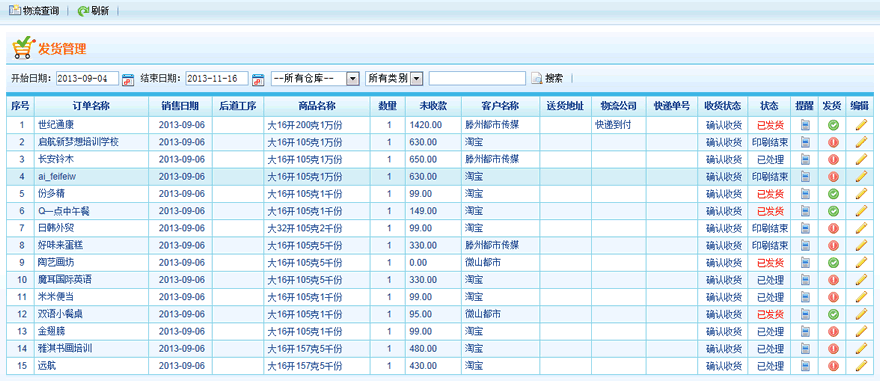Click the 未收款 column header
The height and width of the screenshot is (381, 880).
click(433, 107)
